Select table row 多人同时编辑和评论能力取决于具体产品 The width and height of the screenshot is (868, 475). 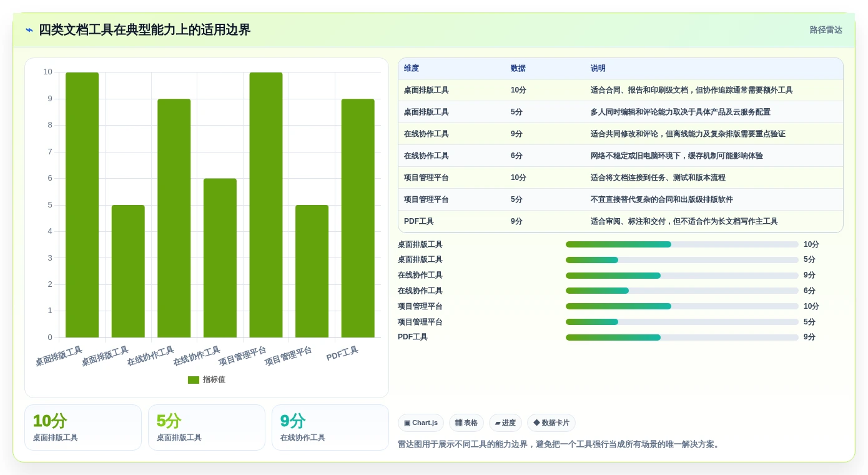[621, 112]
